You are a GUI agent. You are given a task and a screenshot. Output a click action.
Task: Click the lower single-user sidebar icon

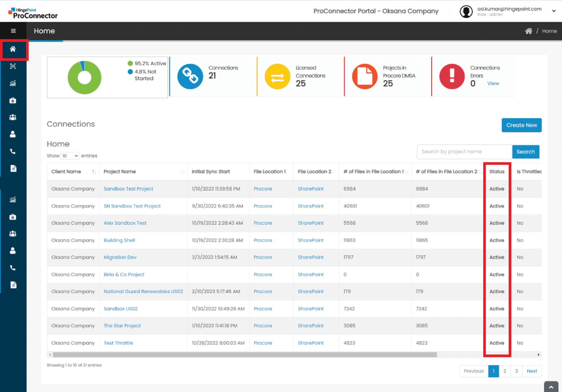point(13,251)
